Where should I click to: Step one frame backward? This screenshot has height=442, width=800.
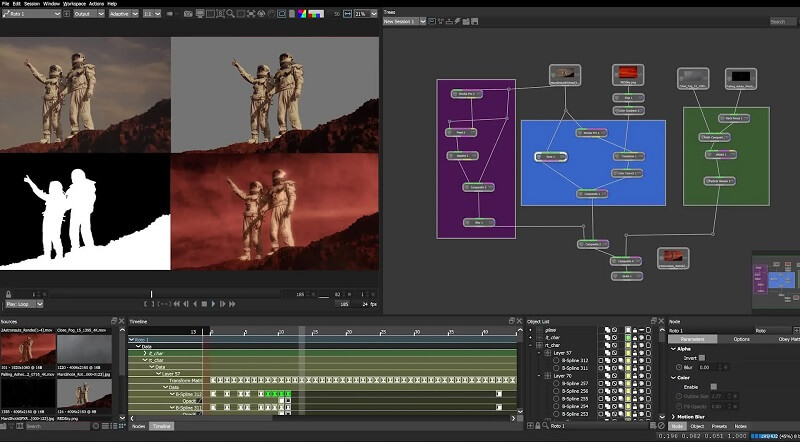click(186, 304)
